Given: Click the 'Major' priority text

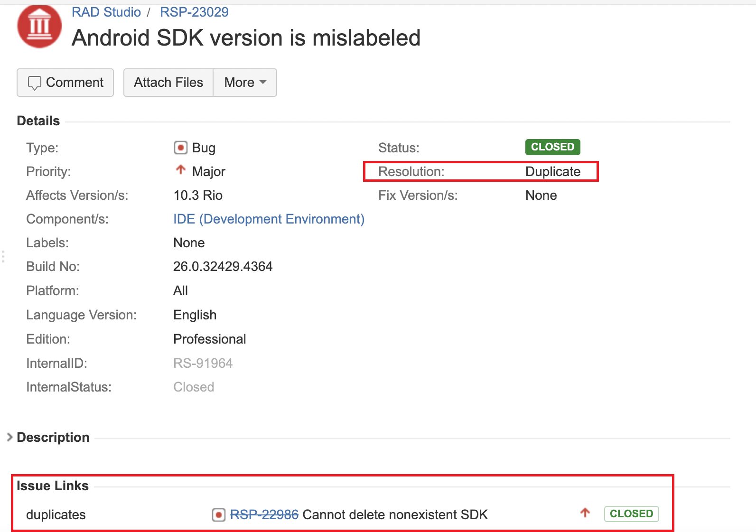Looking at the screenshot, I should click(x=209, y=171).
